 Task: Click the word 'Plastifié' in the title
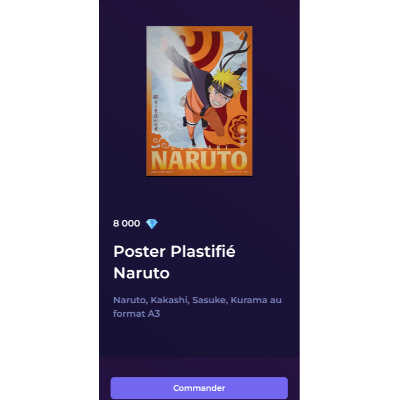[203, 251]
